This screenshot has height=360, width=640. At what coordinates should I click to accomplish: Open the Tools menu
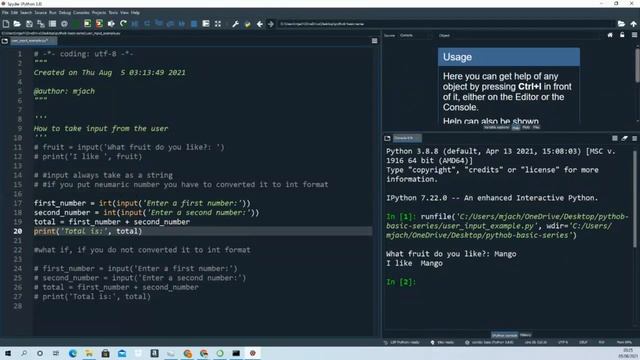coord(113,13)
